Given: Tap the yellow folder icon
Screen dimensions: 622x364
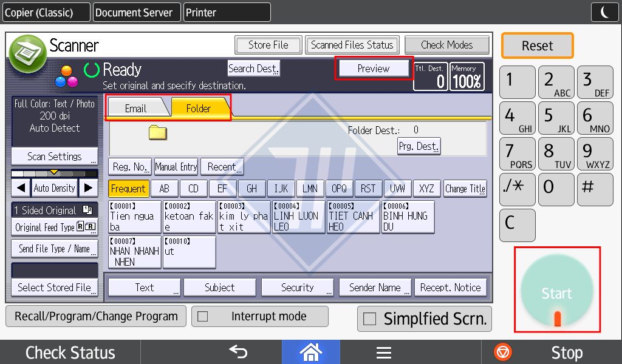Looking at the screenshot, I should click(x=157, y=132).
